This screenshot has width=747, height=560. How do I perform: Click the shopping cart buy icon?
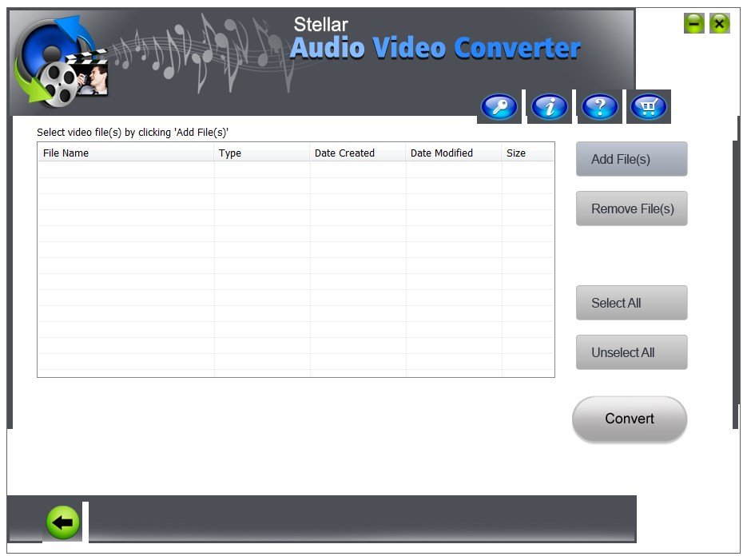(x=649, y=107)
